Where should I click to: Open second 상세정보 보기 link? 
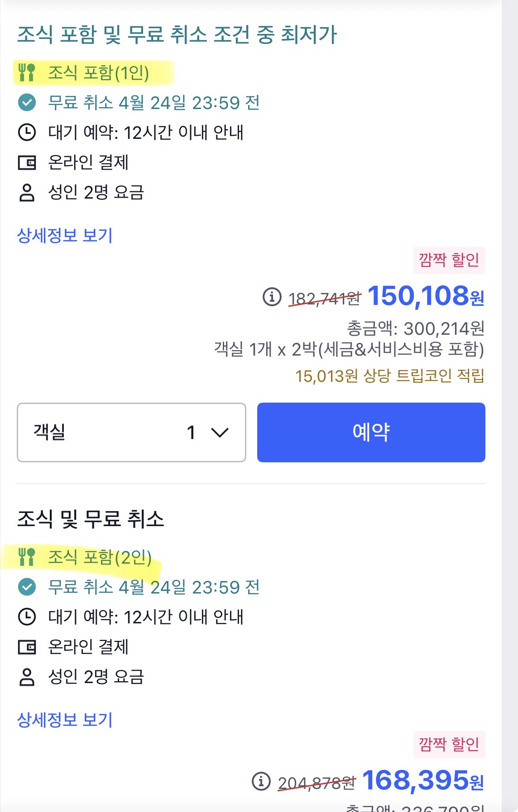pyautogui.click(x=65, y=720)
